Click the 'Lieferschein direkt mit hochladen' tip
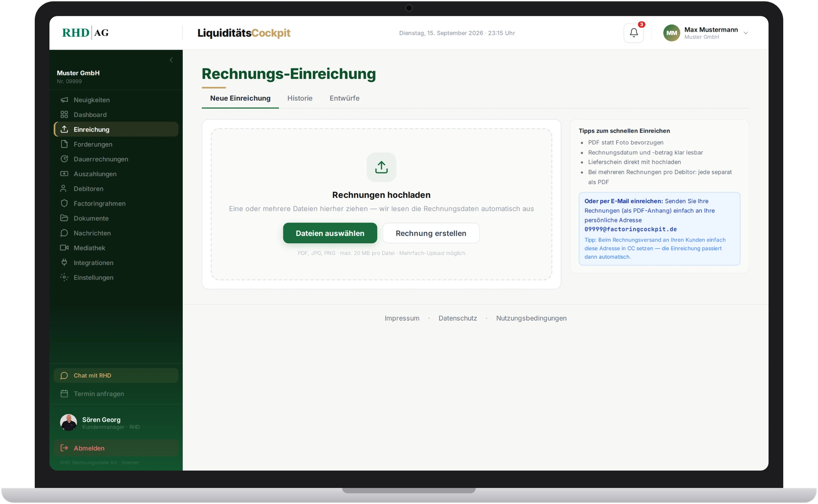Viewport: 818px width, 504px height. coord(634,162)
